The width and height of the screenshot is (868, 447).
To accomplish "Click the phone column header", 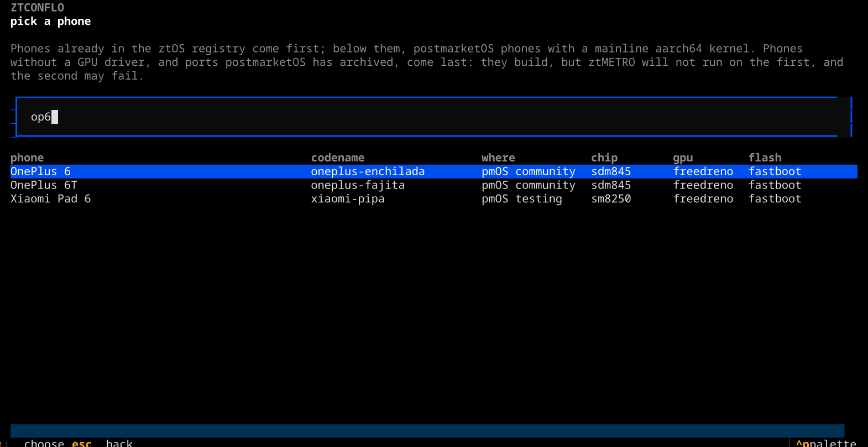I will tap(27, 158).
